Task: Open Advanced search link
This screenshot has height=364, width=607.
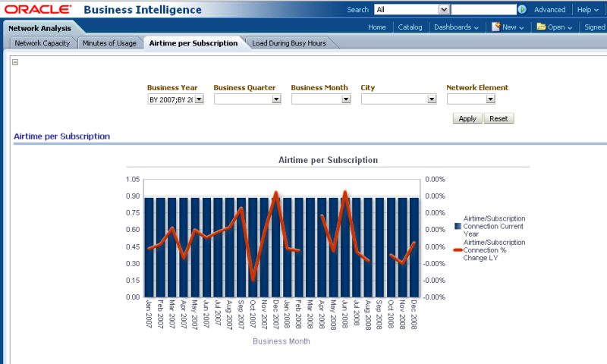Action: coord(549,10)
